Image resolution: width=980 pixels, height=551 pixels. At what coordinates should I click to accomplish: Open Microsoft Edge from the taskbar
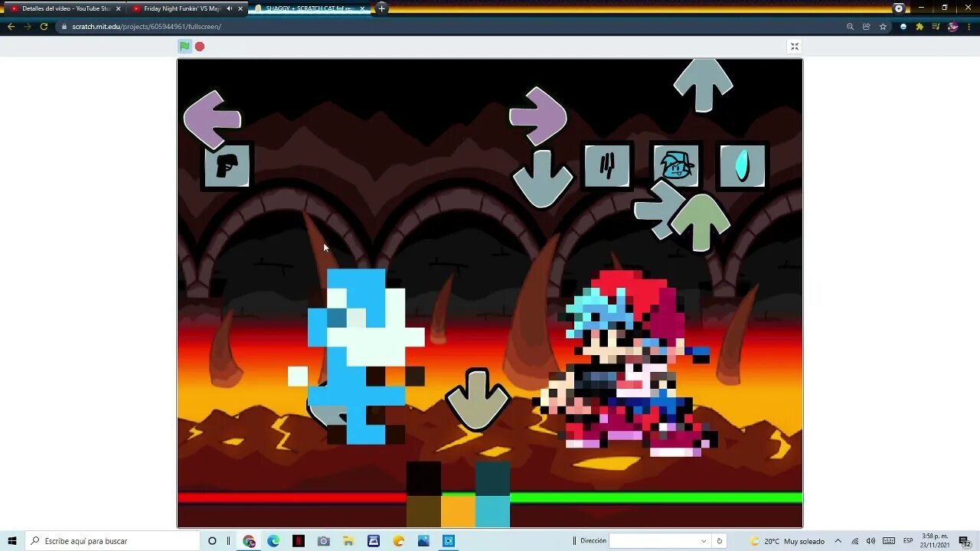pos(273,541)
